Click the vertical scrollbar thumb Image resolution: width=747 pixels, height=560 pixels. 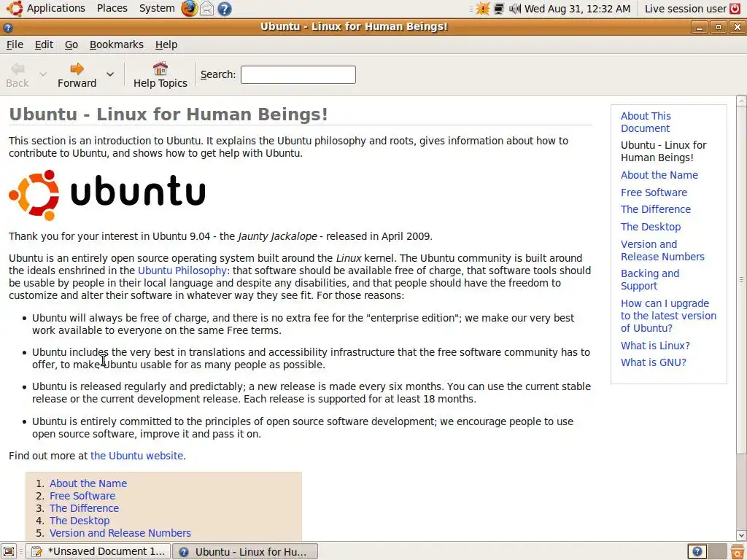741,280
